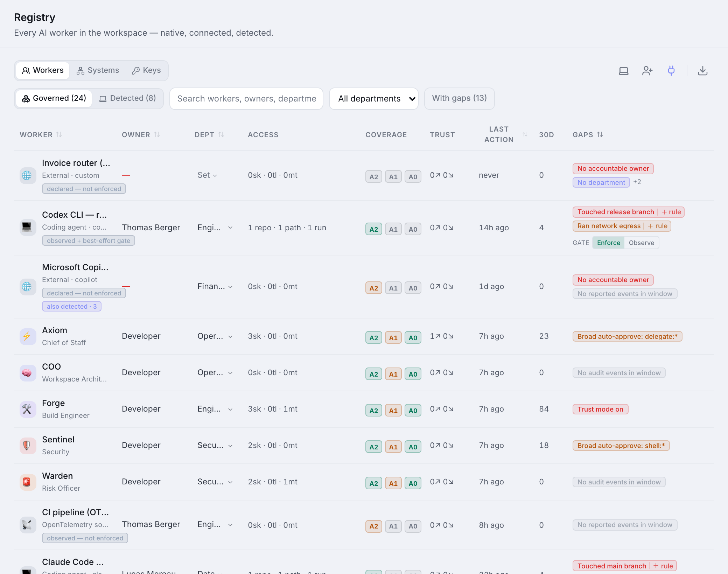Click No accountable owner tag on Microsoft Copilot
This screenshot has height=574, width=728.
[613, 280]
